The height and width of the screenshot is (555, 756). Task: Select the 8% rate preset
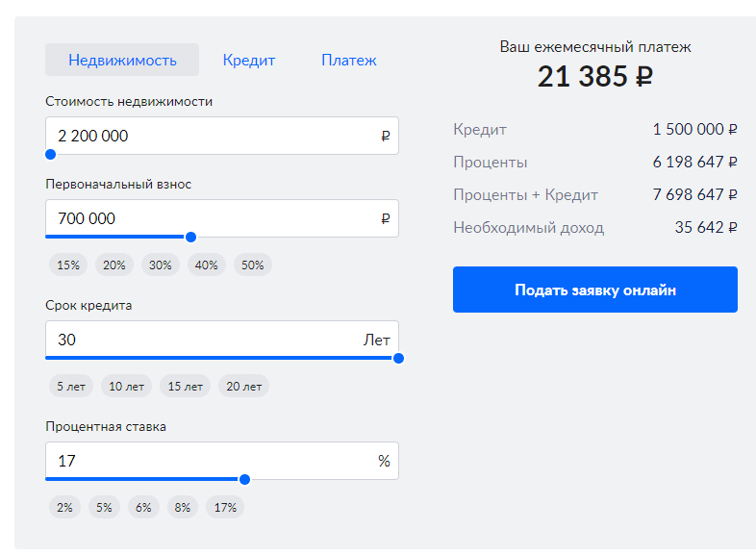[183, 508]
